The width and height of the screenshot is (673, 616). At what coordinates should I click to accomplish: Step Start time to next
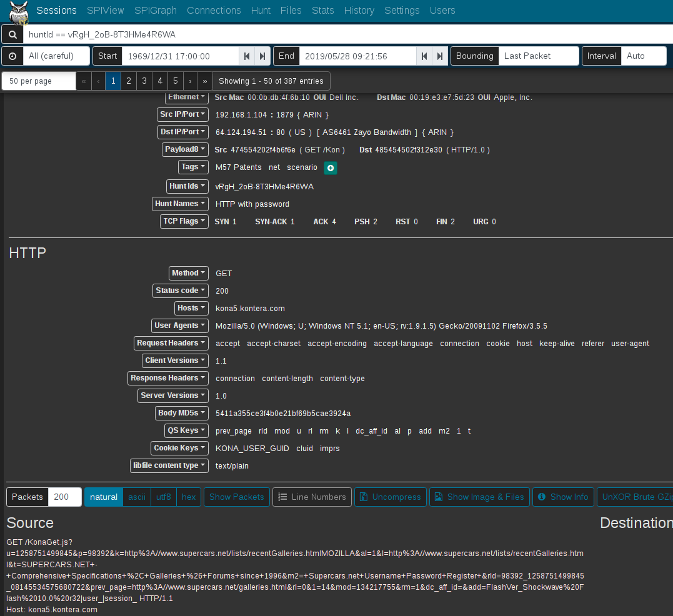pyautogui.click(x=263, y=56)
